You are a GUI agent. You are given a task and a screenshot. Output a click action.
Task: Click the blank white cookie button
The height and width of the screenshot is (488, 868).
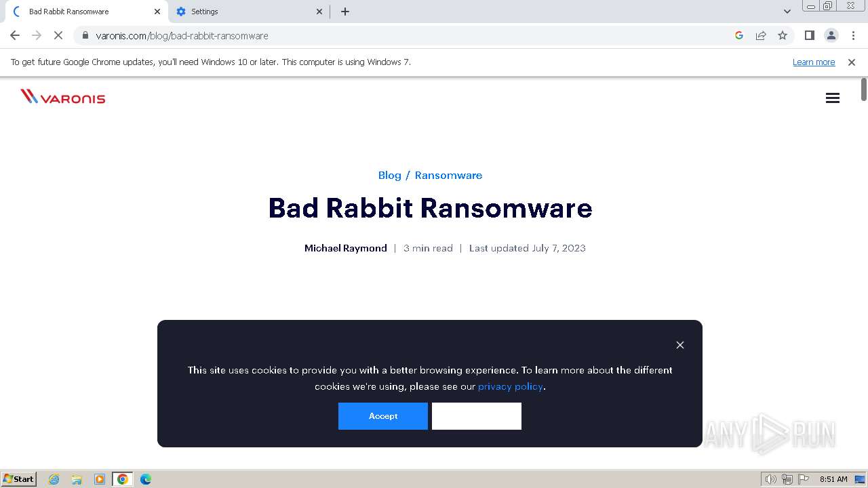coord(477,416)
